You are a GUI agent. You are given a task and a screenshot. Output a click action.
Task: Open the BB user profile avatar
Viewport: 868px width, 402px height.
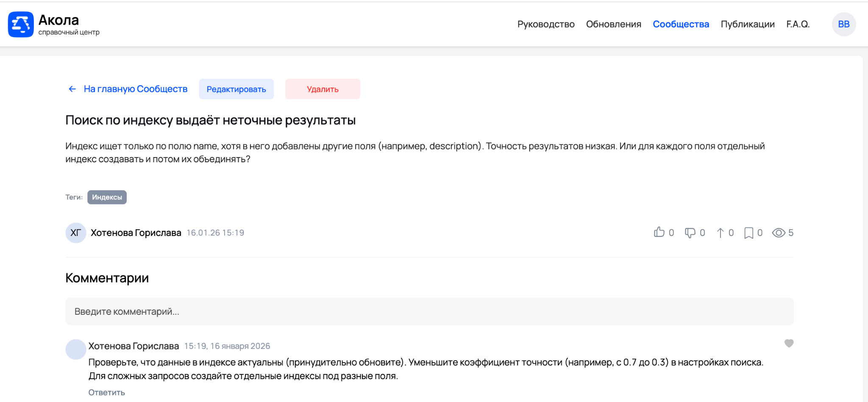click(843, 24)
